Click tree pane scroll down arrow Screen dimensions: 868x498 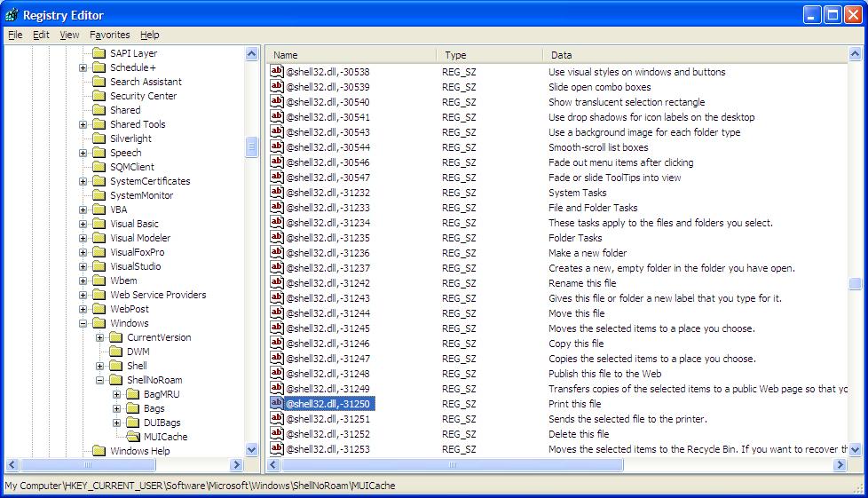point(252,450)
